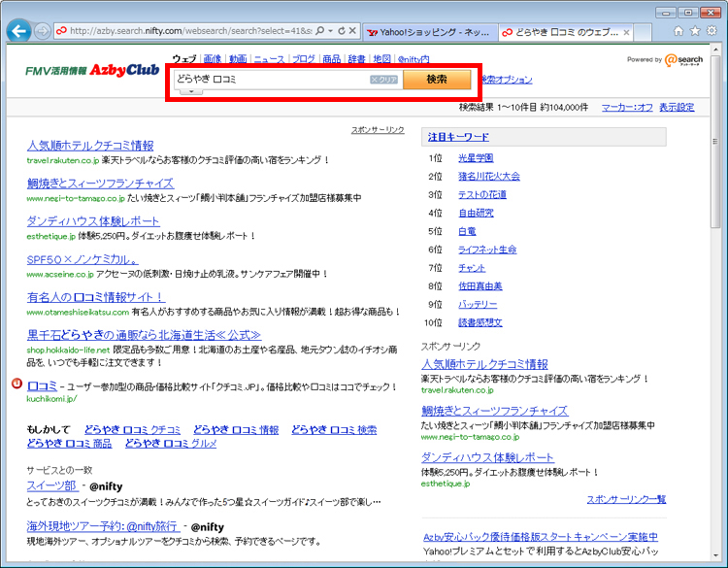Viewport: 728px width, 568px height.
Task: Open Favorites with the star icon
Action: pyautogui.click(x=695, y=31)
